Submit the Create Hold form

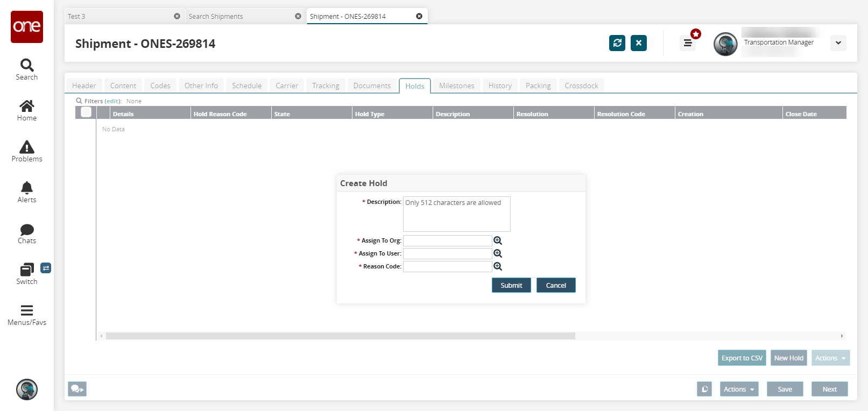pyautogui.click(x=511, y=285)
